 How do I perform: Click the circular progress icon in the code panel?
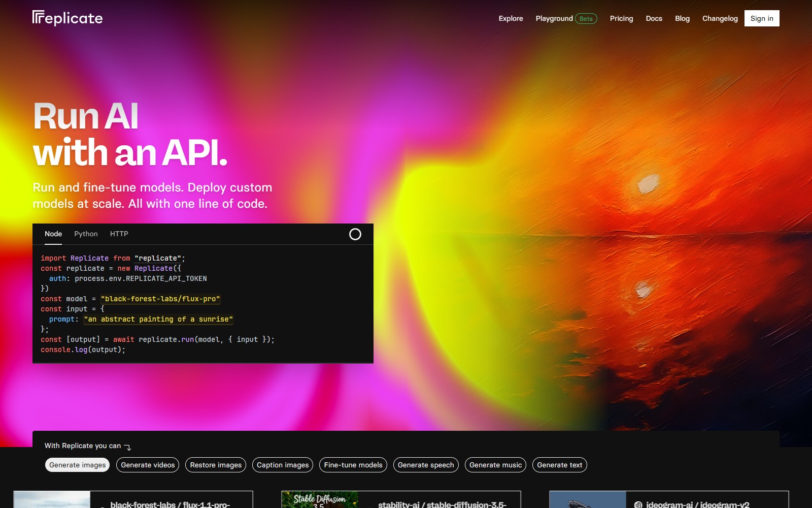point(355,234)
